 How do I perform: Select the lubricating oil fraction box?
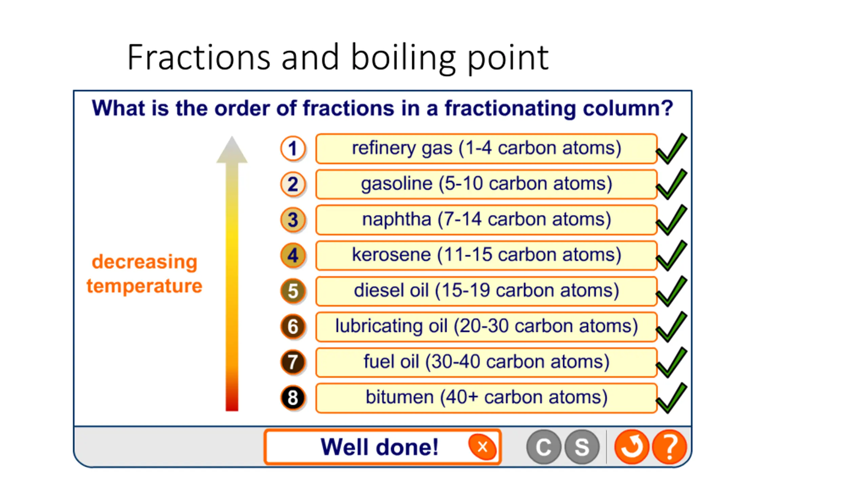pyautogui.click(x=486, y=326)
